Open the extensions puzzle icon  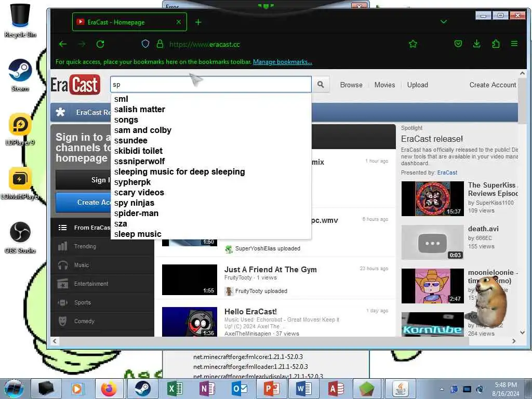point(496,44)
